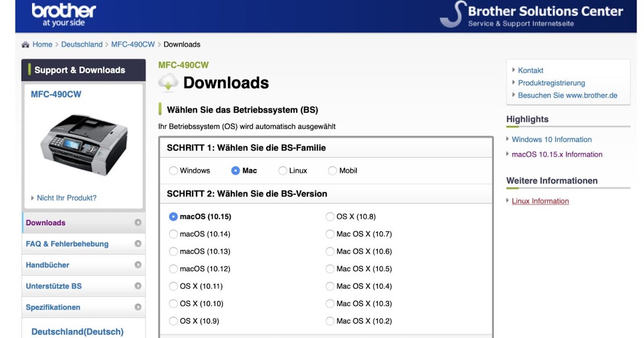Select OS X (10.10)
The width and height of the screenshot is (644, 338).
click(173, 304)
